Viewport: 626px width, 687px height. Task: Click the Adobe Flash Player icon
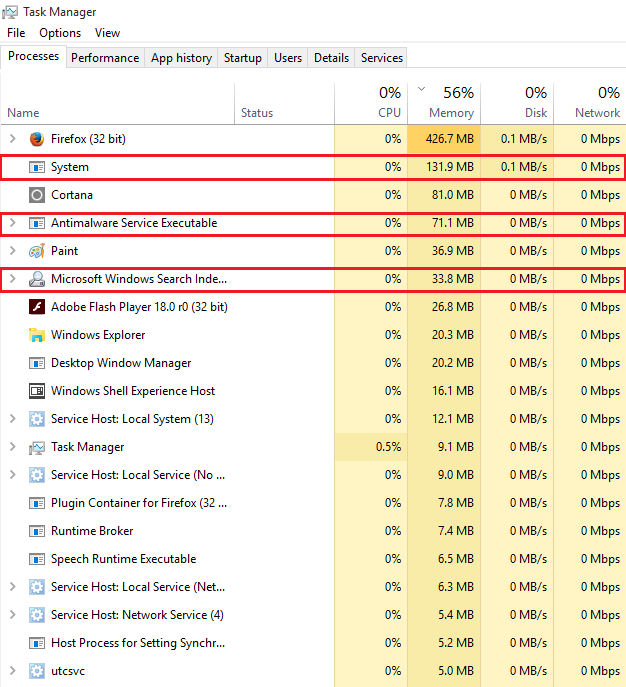pos(37,307)
